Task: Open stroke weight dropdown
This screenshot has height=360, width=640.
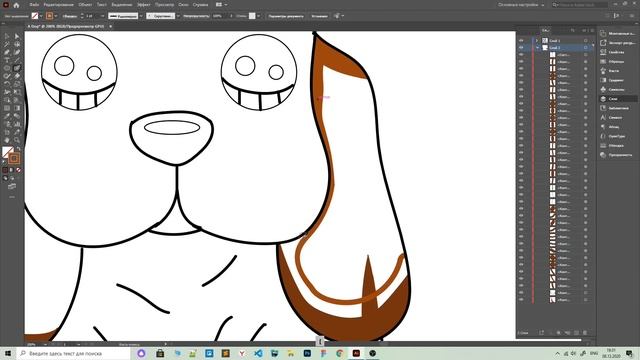Action: (x=102, y=16)
